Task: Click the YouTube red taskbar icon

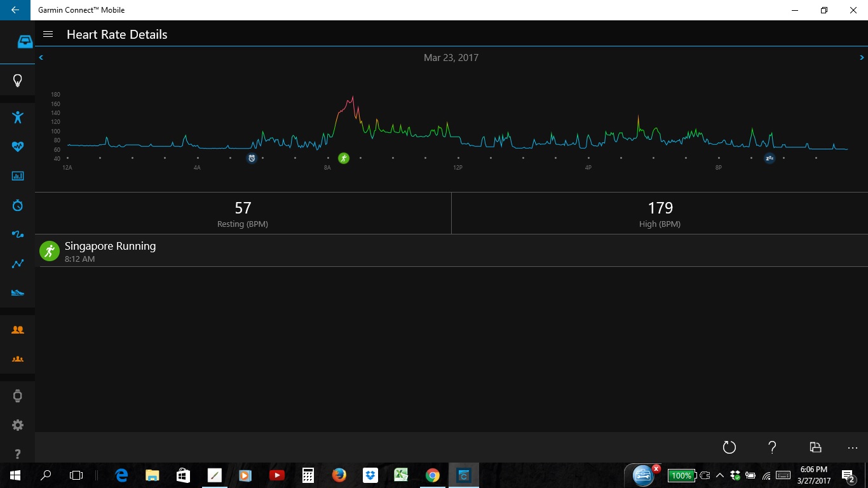Action: (x=276, y=475)
